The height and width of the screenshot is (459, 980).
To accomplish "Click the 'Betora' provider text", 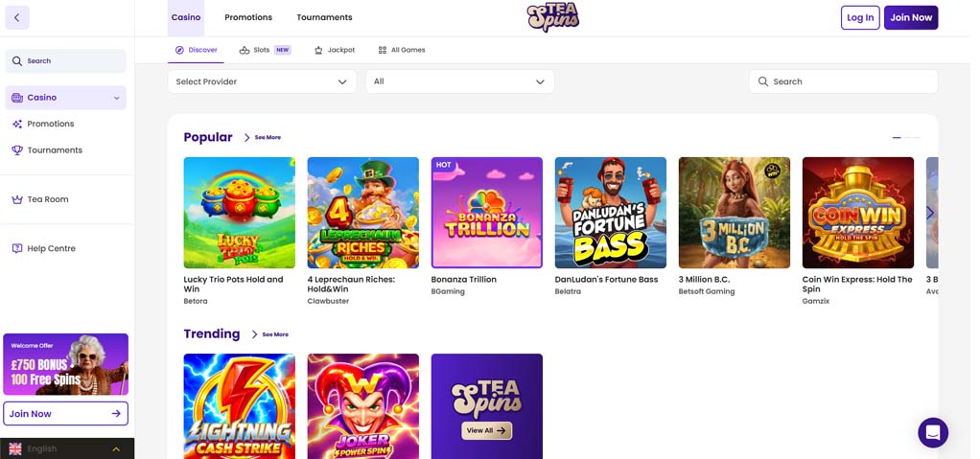I will 196,301.
